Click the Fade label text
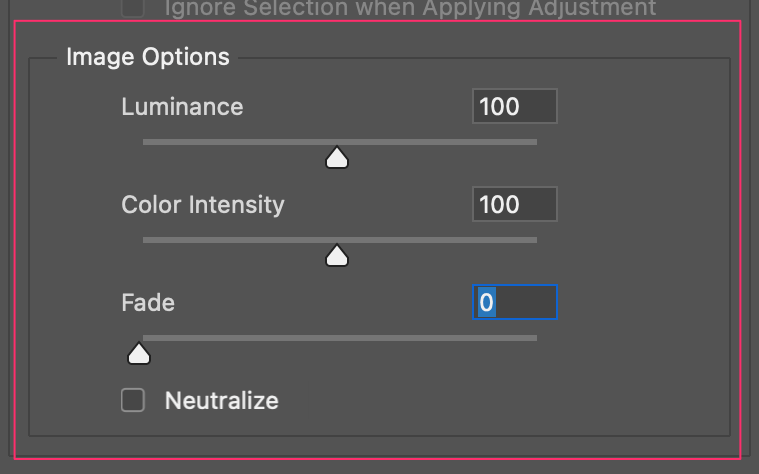 (x=148, y=302)
